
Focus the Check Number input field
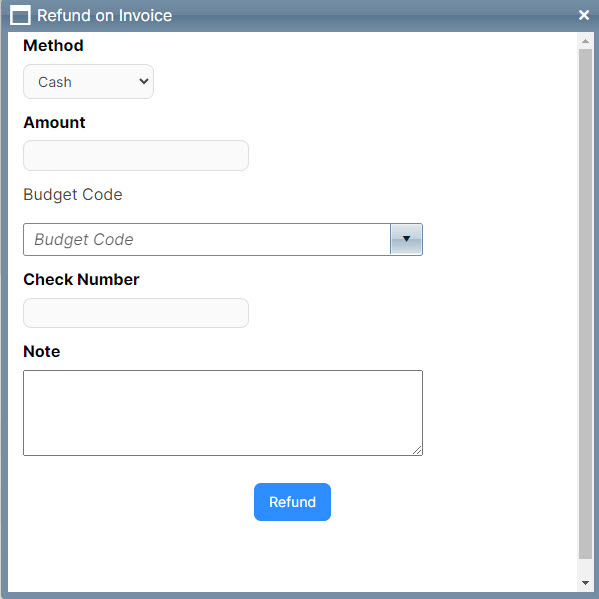[x=136, y=313]
